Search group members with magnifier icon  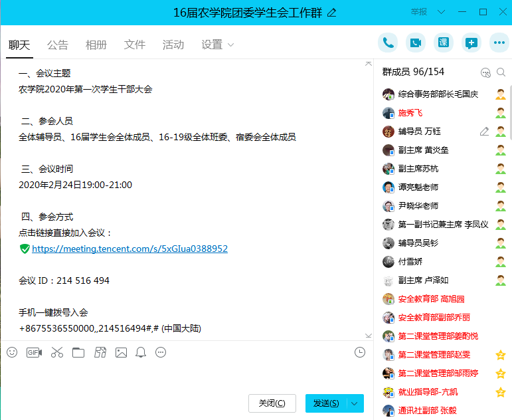click(501, 72)
